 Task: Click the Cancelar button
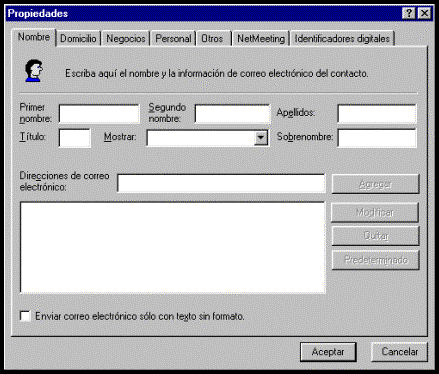coord(399,352)
